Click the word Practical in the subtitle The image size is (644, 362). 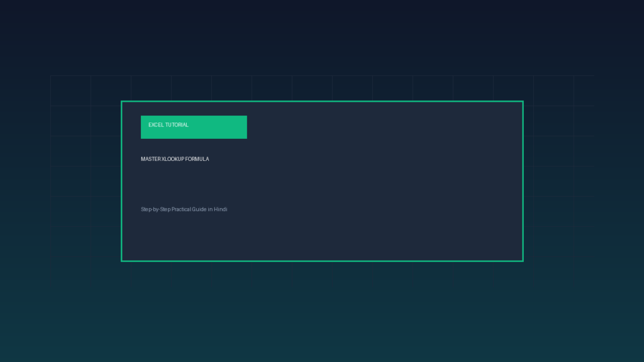tap(180, 209)
